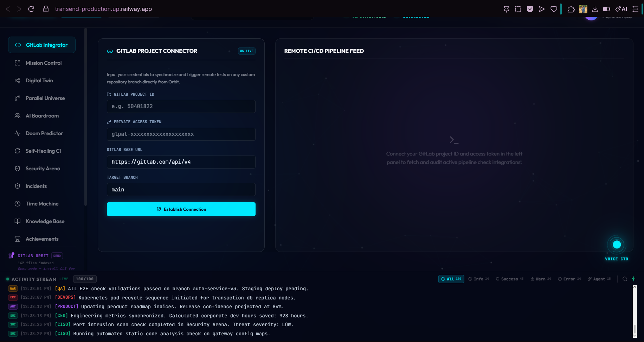Open GitLab Integrator in the sidebar

coord(42,45)
